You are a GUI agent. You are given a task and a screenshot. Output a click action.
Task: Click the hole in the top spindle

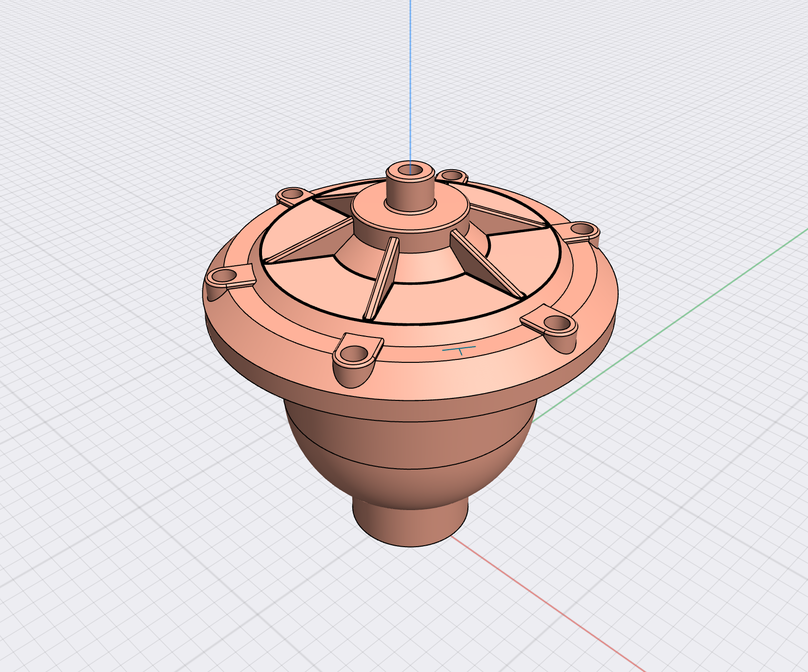click(x=410, y=171)
